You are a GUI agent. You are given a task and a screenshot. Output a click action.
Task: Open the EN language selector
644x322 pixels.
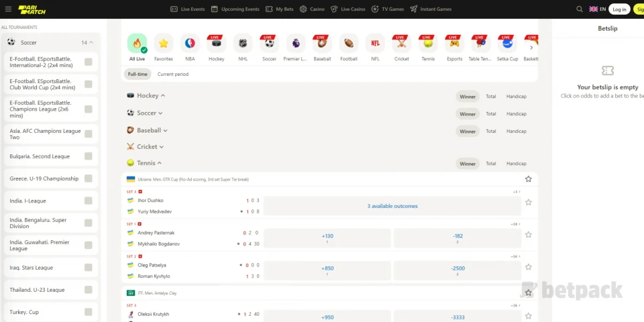[x=598, y=9]
